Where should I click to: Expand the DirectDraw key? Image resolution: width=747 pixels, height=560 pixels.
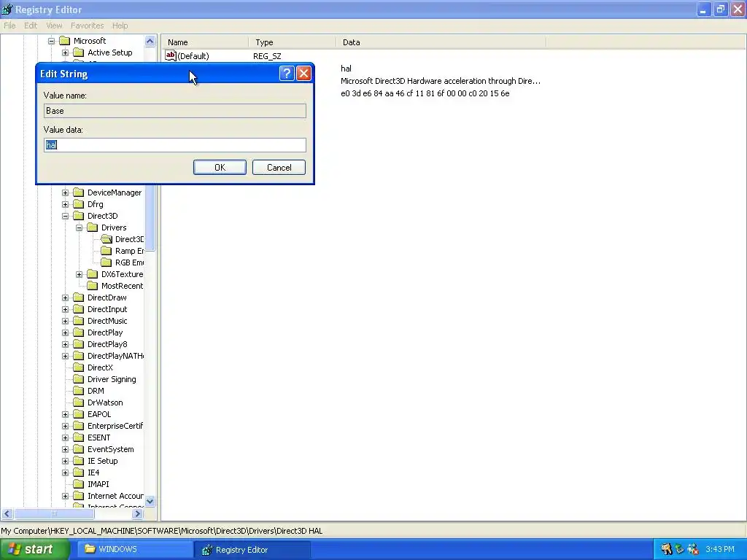[65, 297]
